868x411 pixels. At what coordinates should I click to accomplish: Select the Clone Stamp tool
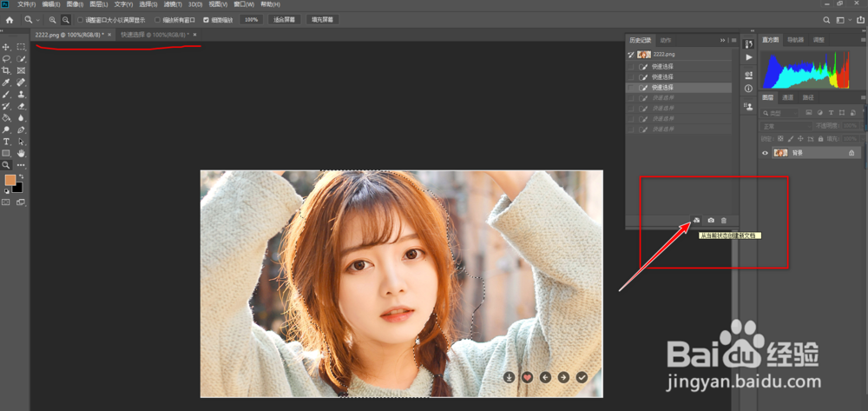pyautogui.click(x=21, y=94)
